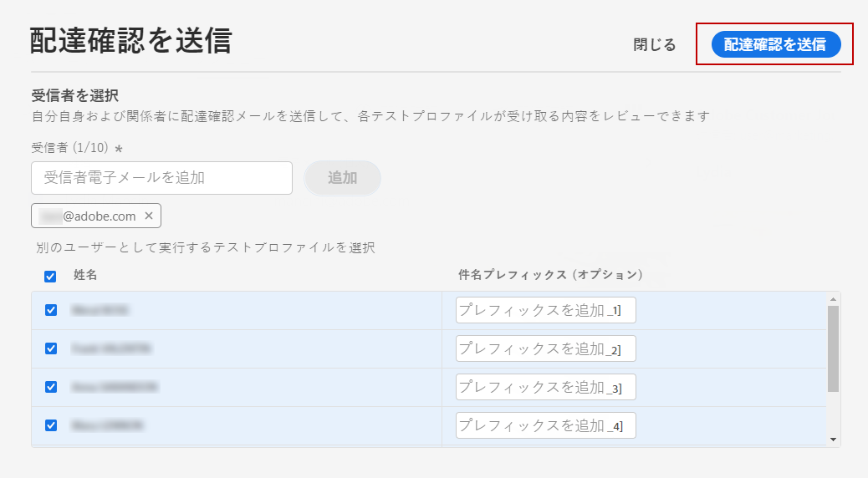Click the 件名プレフィックス (オプション) column header
This screenshot has height=478, width=868.
550,275
